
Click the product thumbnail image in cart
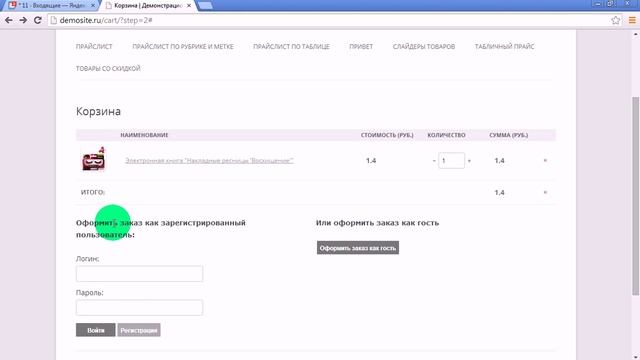pos(93,159)
